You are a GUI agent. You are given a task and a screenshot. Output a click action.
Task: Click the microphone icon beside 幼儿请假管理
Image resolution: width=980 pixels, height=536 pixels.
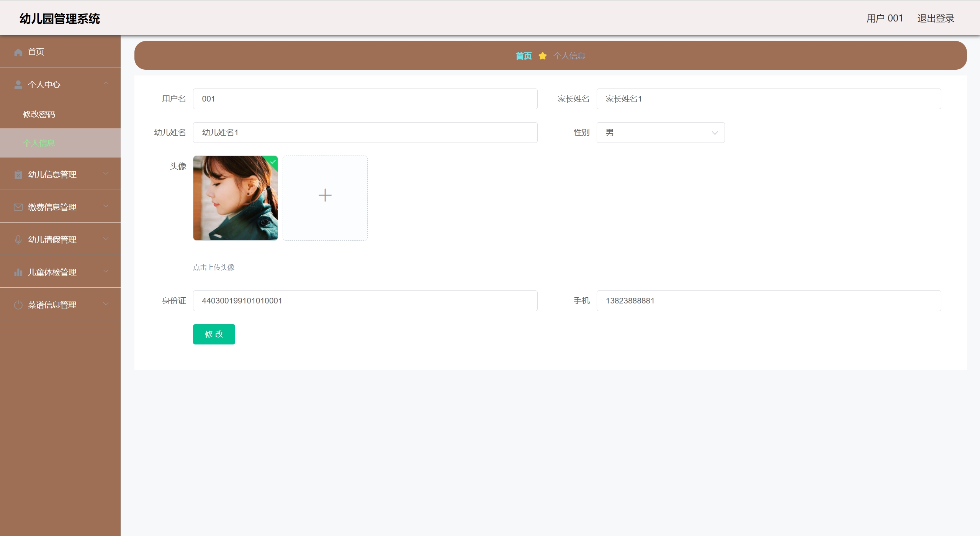coord(18,240)
